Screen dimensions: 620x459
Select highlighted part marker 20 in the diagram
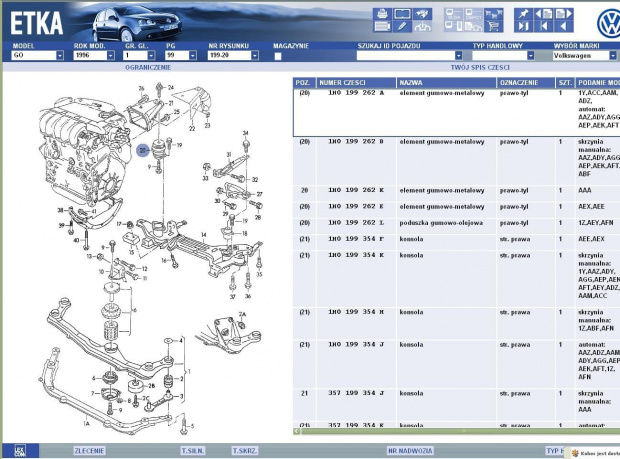click(x=143, y=150)
